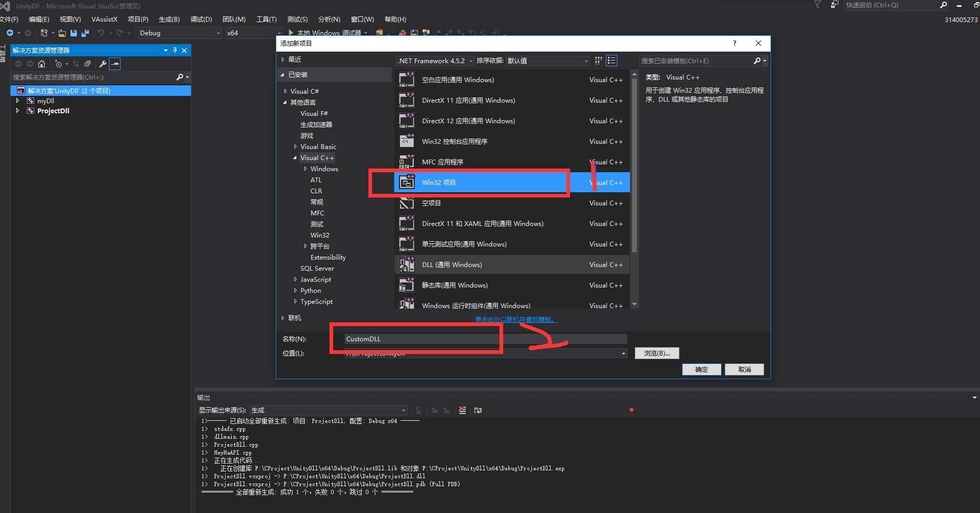Expand the ProjectDll project node
Viewport: 980px width, 513px height.
tap(18, 111)
